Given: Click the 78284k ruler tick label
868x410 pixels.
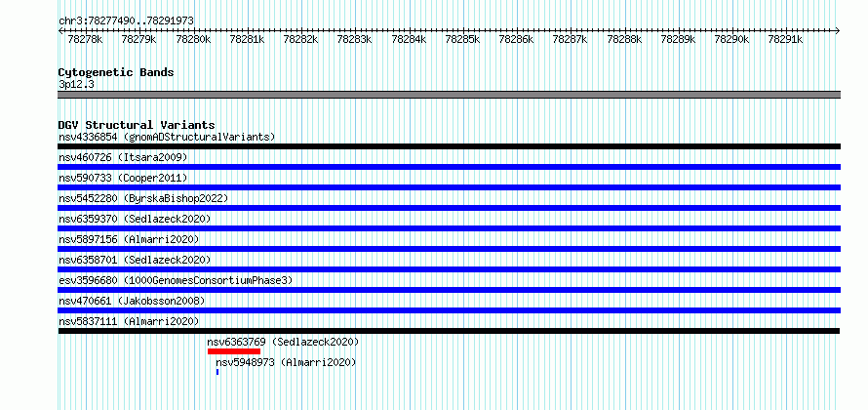Looking at the screenshot, I should coord(409,39).
